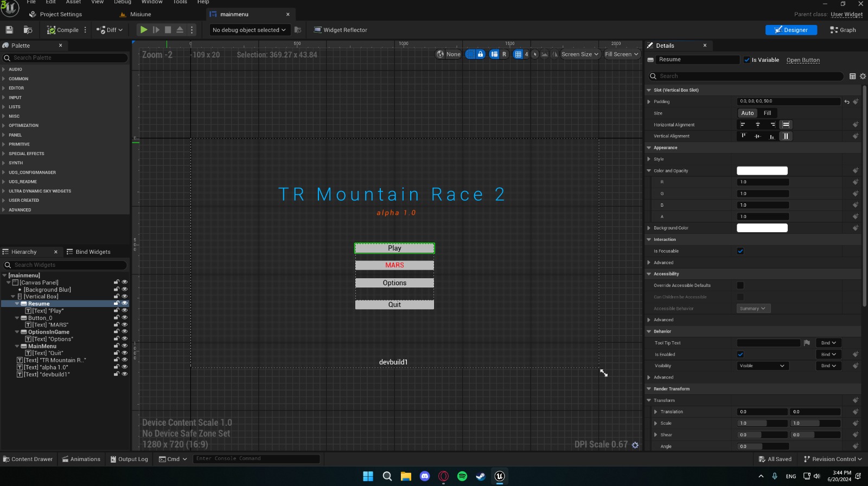Image resolution: width=868 pixels, height=486 pixels.
Task: Expand the Background Color property
Action: point(649,228)
